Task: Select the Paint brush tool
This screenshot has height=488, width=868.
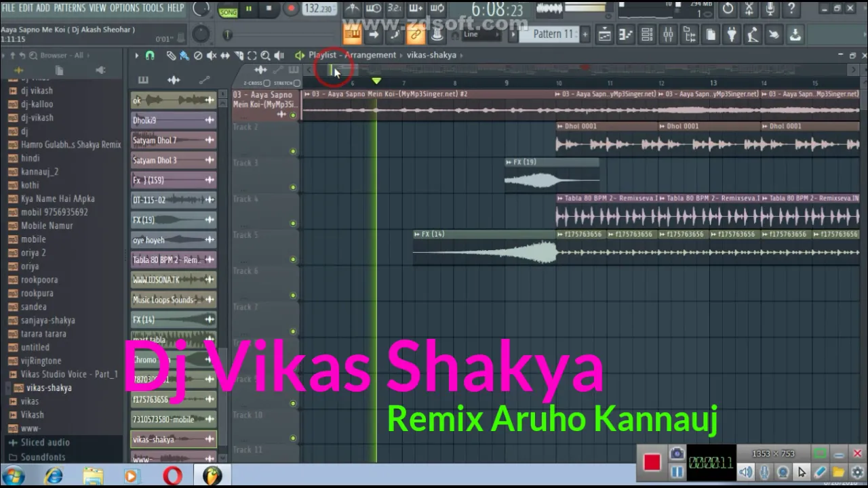Action: [184, 56]
